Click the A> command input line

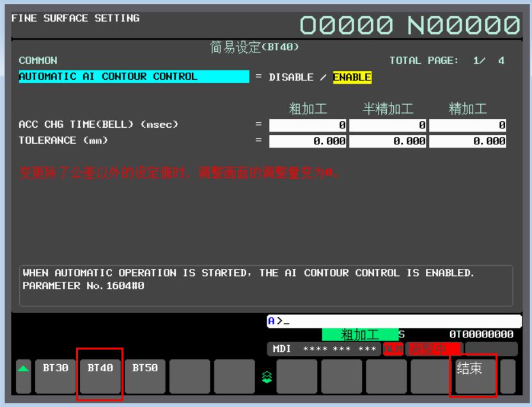tap(394, 321)
